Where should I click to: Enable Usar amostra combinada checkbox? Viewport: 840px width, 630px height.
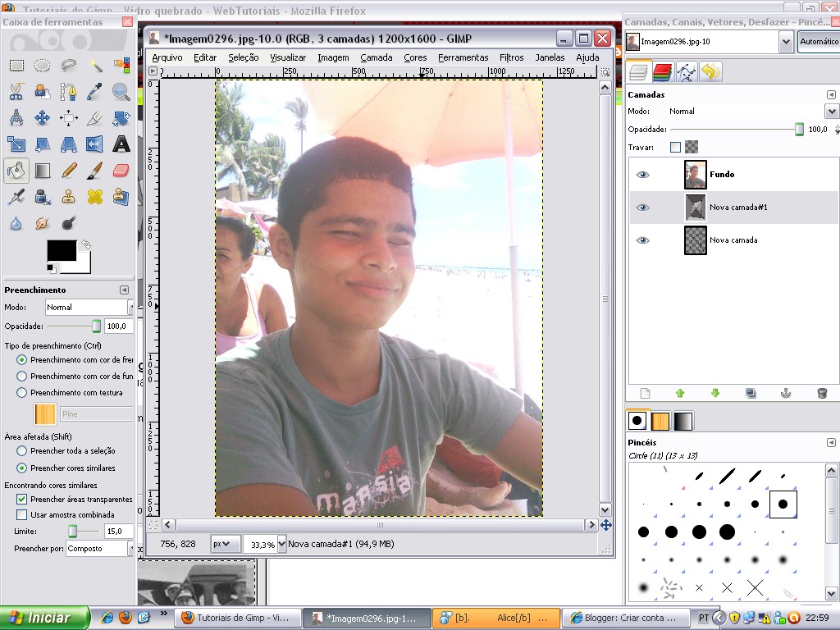(21, 515)
